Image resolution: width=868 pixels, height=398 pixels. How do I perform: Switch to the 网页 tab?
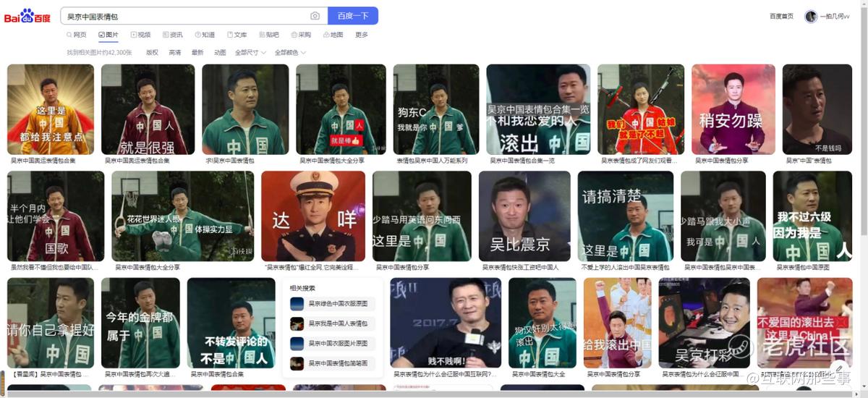coord(76,35)
